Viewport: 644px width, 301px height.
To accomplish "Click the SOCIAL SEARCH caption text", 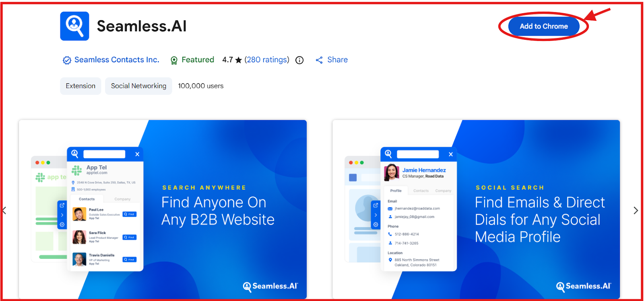I will [510, 188].
